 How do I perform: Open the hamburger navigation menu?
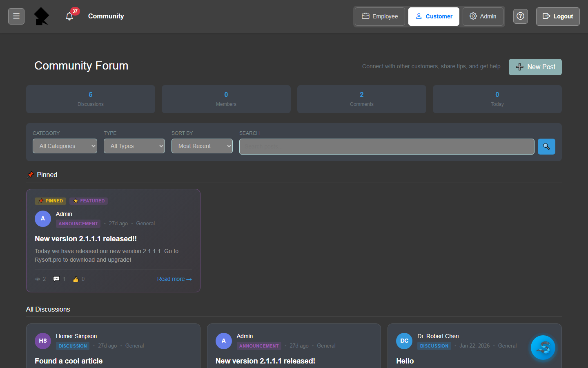[x=16, y=16]
